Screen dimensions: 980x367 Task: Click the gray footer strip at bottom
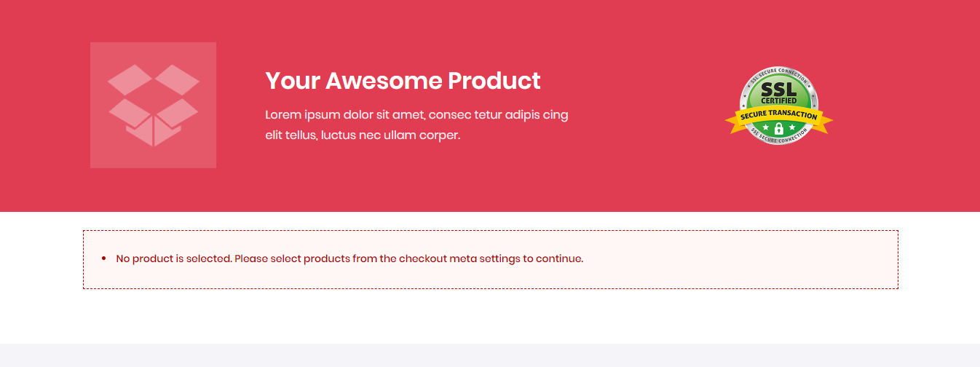(x=489, y=355)
